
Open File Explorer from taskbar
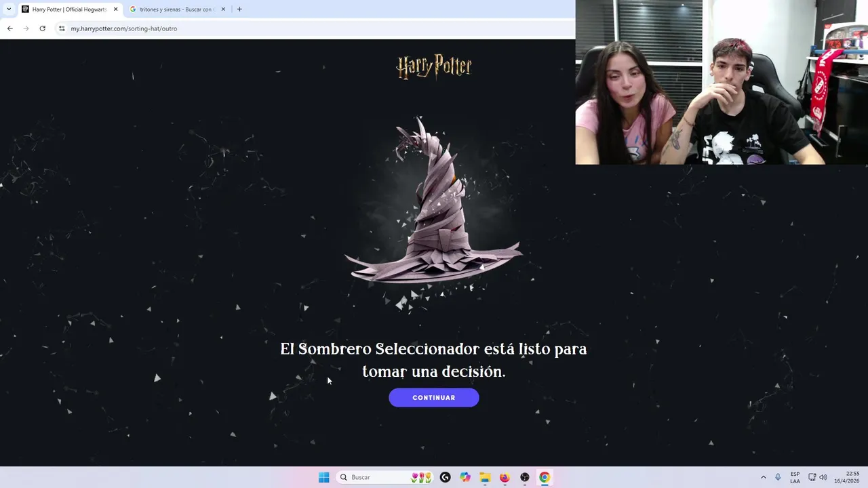click(485, 477)
